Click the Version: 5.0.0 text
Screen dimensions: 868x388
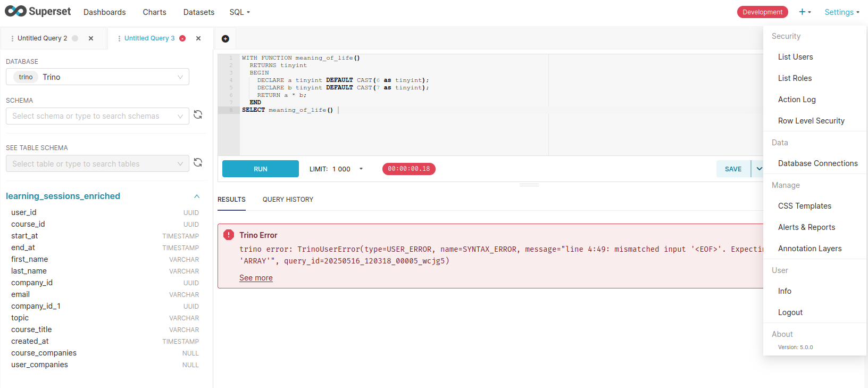[x=795, y=347]
